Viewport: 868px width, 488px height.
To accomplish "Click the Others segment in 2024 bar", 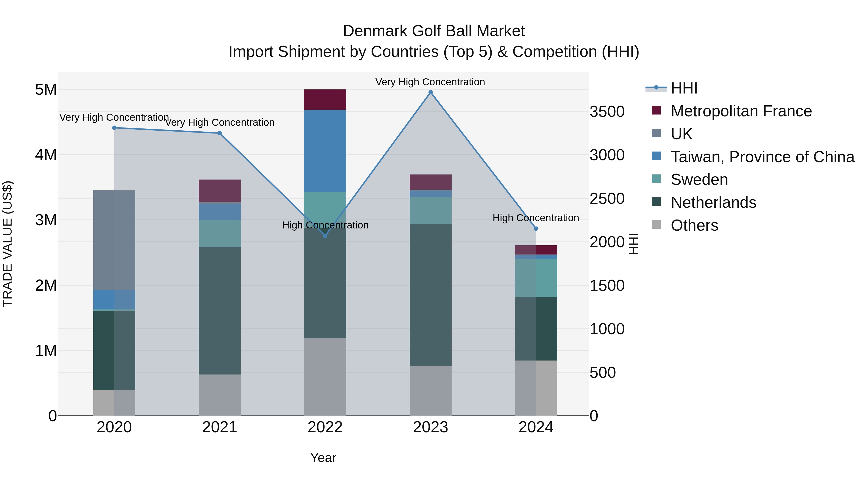I will point(536,388).
